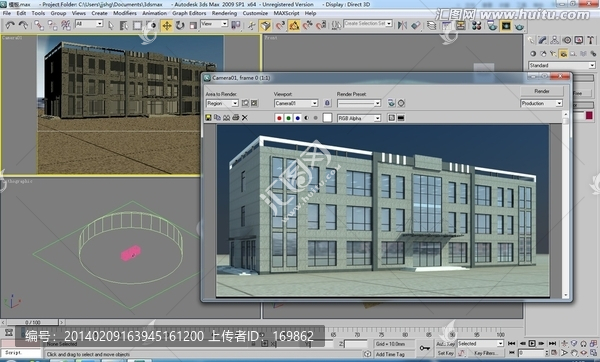Select the Select Object arrow tool
The width and height of the screenshot is (600, 362).
[111, 26]
